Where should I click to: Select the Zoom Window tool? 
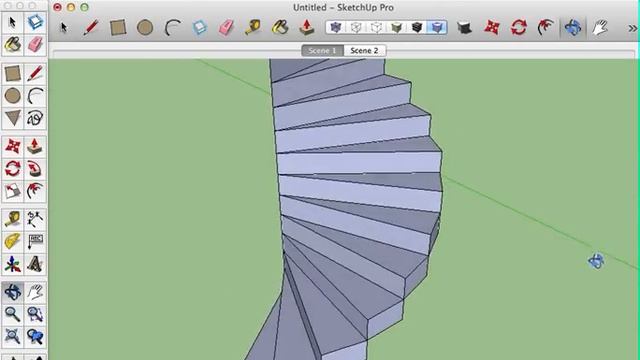click(x=35, y=314)
